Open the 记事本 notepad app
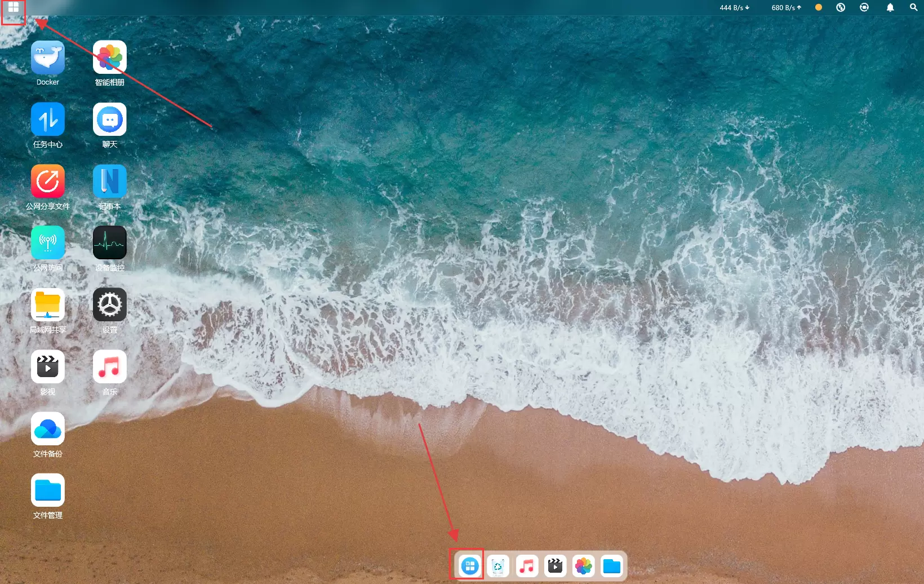This screenshot has width=924, height=584. (x=110, y=182)
